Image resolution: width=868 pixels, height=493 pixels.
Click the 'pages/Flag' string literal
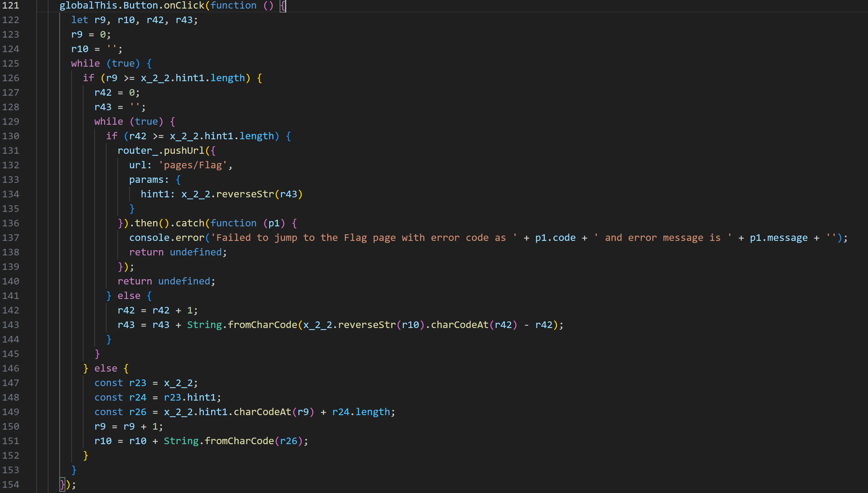pyautogui.click(x=193, y=165)
